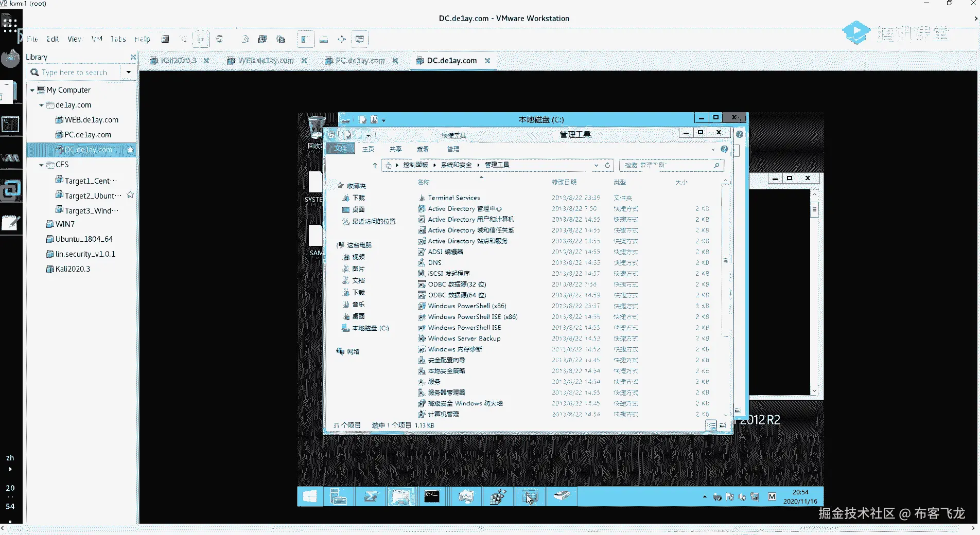
Task: Switch to the WEB.de1ay.com VM tab
Action: [x=266, y=61]
